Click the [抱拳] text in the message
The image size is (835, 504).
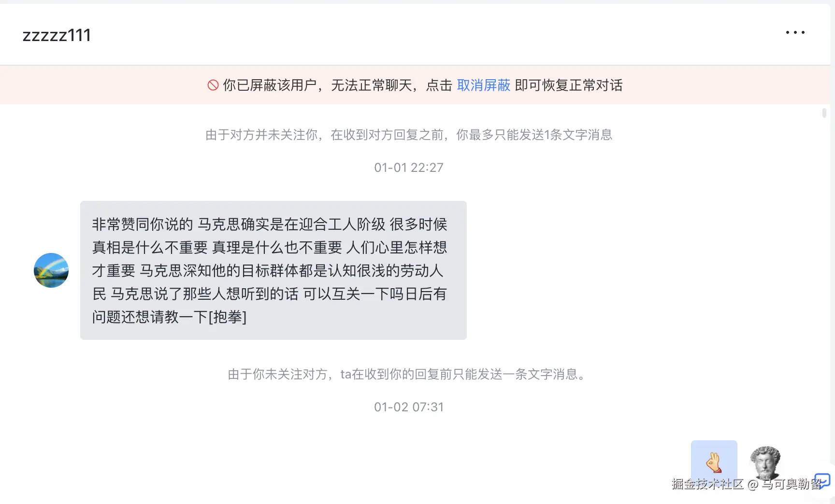coord(228,317)
